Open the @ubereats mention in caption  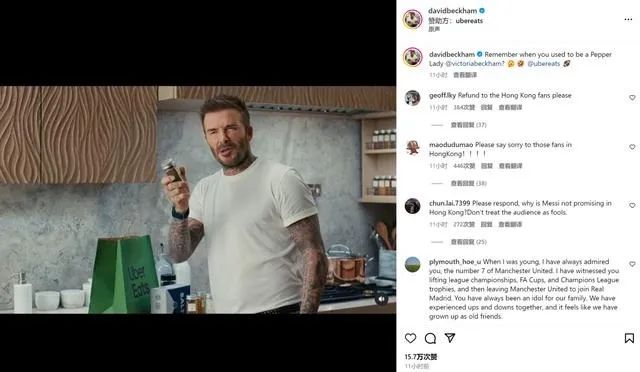(x=544, y=64)
